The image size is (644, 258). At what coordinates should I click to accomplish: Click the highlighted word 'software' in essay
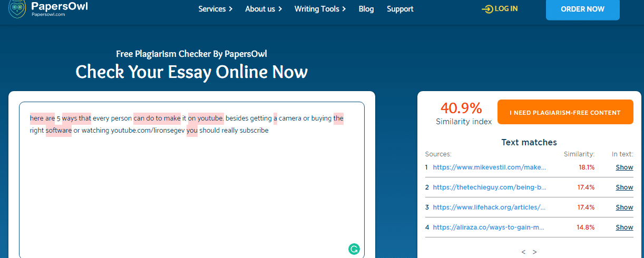click(x=58, y=131)
